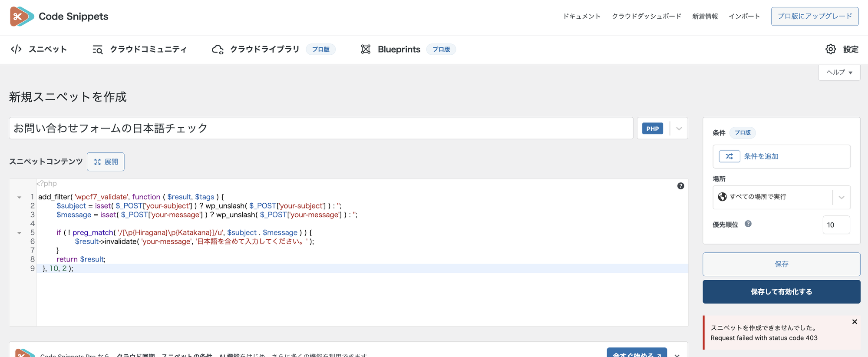Click the shuffle icon in 条件を追加
Image resolution: width=868 pixels, height=357 pixels.
[x=729, y=156]
